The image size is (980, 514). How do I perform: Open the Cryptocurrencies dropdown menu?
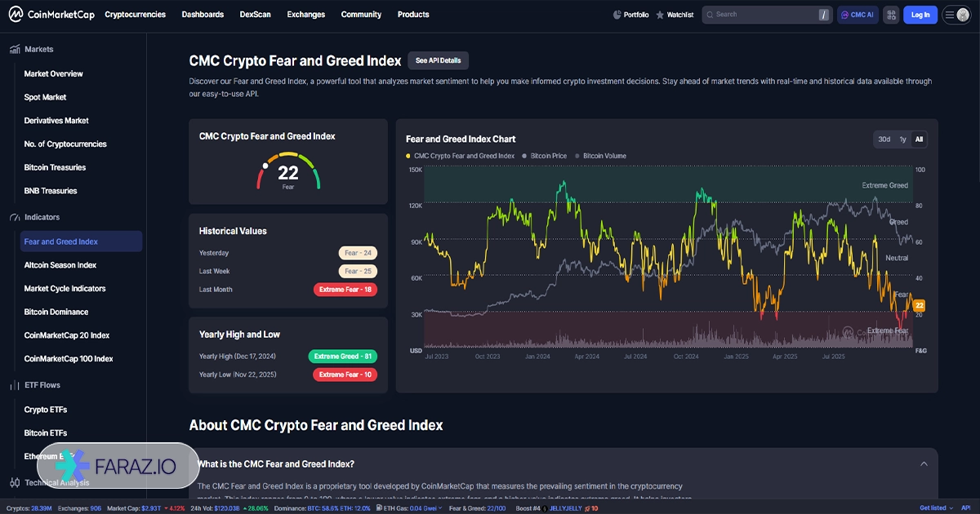click(135, 15)
